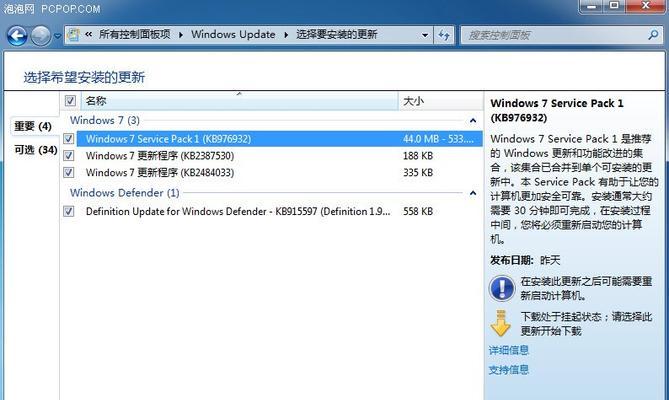Screen dimensions: 669x400
Task: Collapse the Windows 7 (3) group
Action: 473,121
